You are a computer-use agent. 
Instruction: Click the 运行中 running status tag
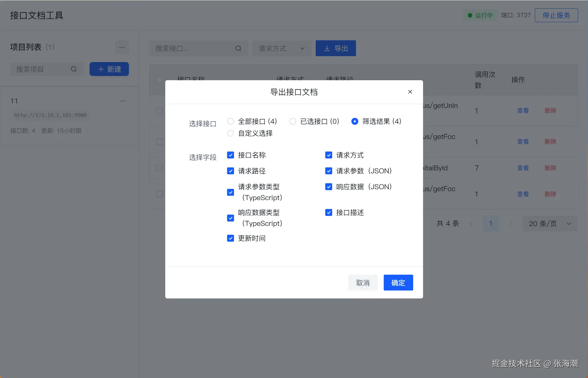[480, 16]
